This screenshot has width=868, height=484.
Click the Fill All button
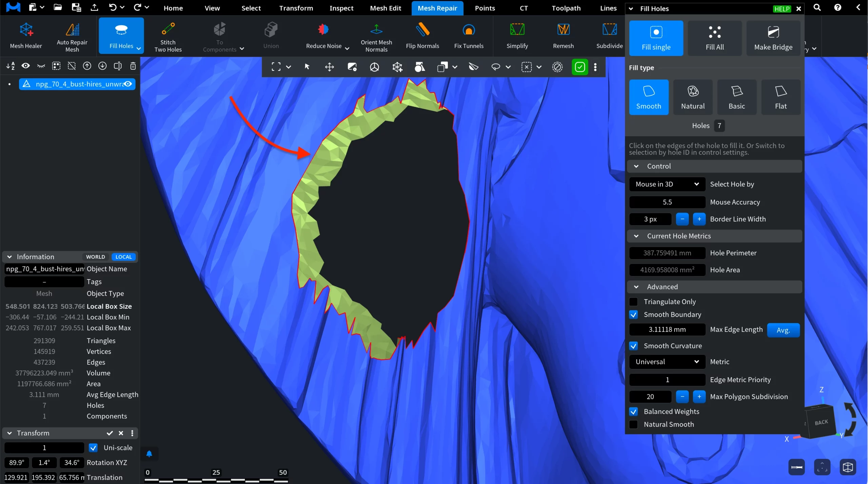(x=714, y=38)
